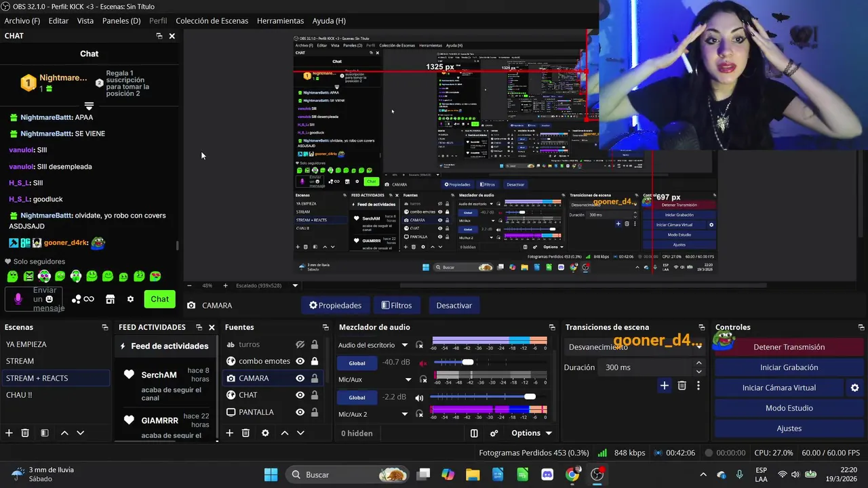This screenshot has height=488, width=868.
Task: Hide the combo emotes source
Action: pyautogui.click(x=300, y=361)
